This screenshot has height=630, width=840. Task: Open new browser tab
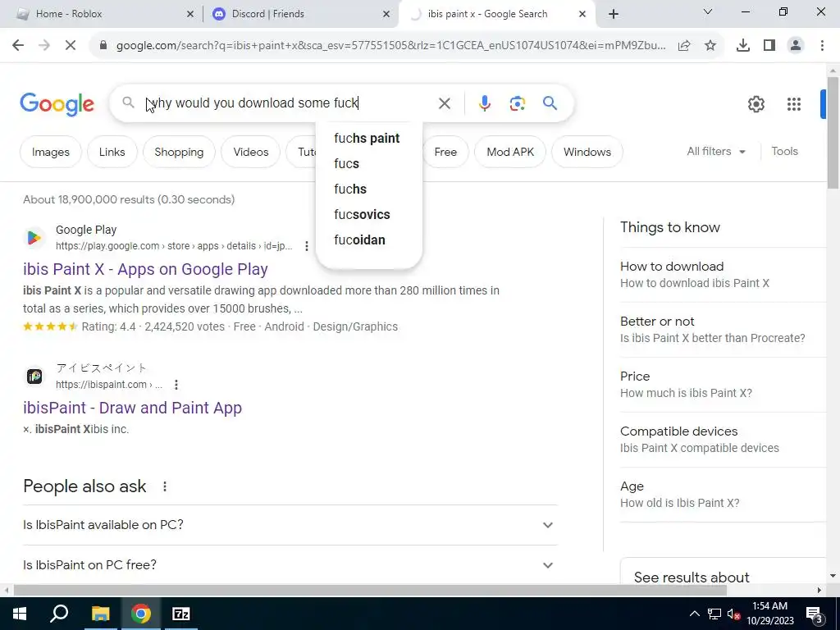614,14
